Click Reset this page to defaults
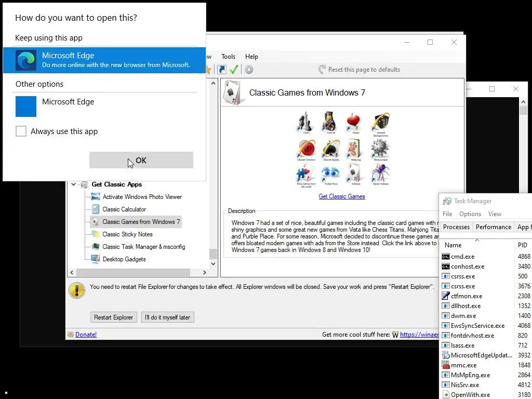 (359, 70)
